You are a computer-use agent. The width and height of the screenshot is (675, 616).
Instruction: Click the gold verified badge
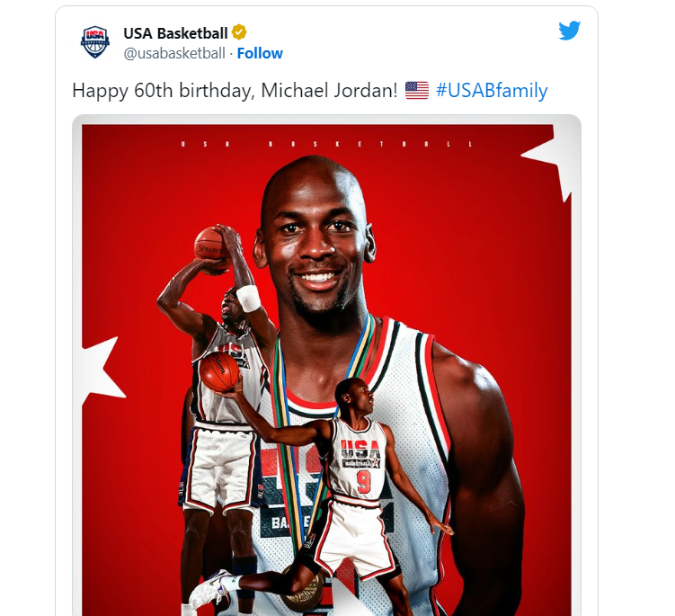pyautogui.click(x=239, y=32)
